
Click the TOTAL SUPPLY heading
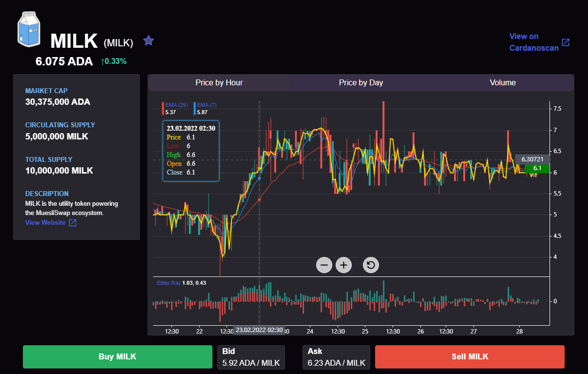coord(49,159)
